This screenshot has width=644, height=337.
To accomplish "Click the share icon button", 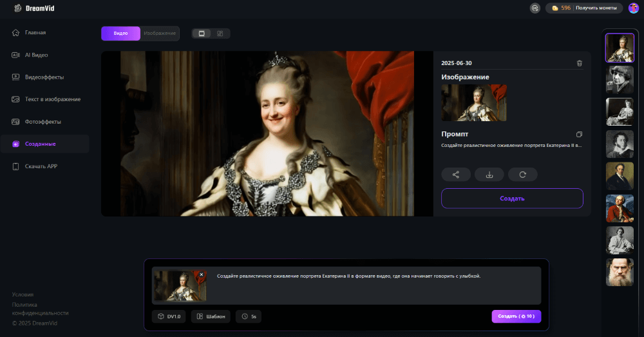I will point(456,175).
